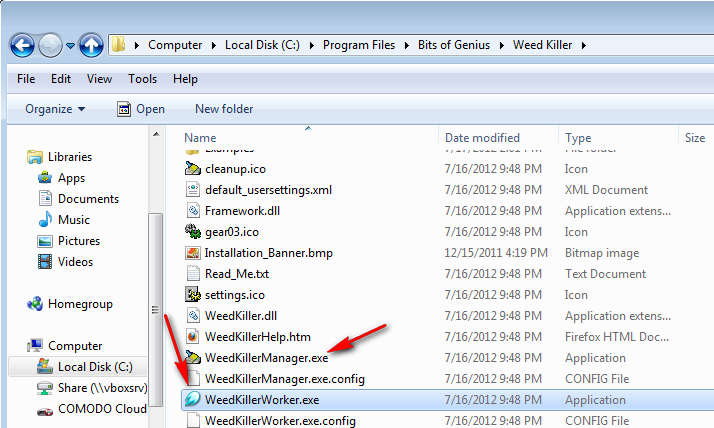714x428 pixels.
Task: Click the Libraries folder icon
Action: click(35, 157)
